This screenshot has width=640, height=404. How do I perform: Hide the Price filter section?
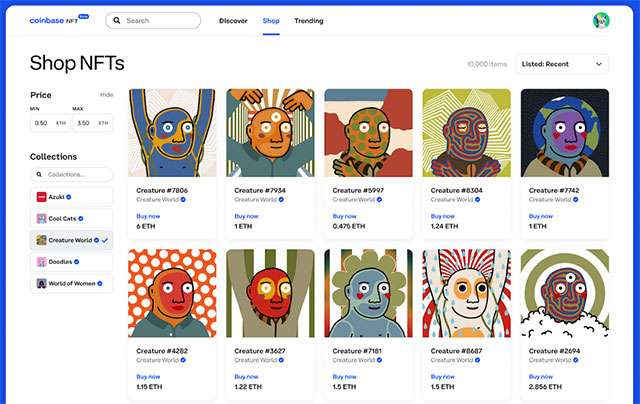(x=106, y=94)
